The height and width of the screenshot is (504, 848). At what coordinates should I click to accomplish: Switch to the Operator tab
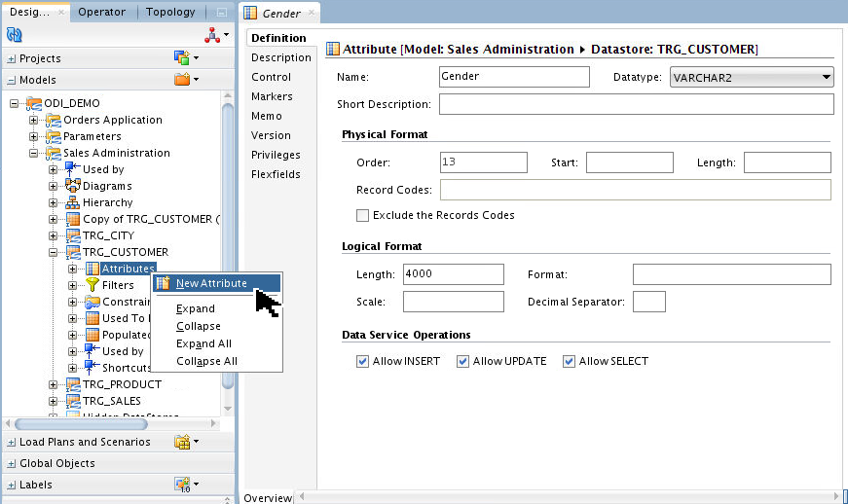tap(101, 12)
